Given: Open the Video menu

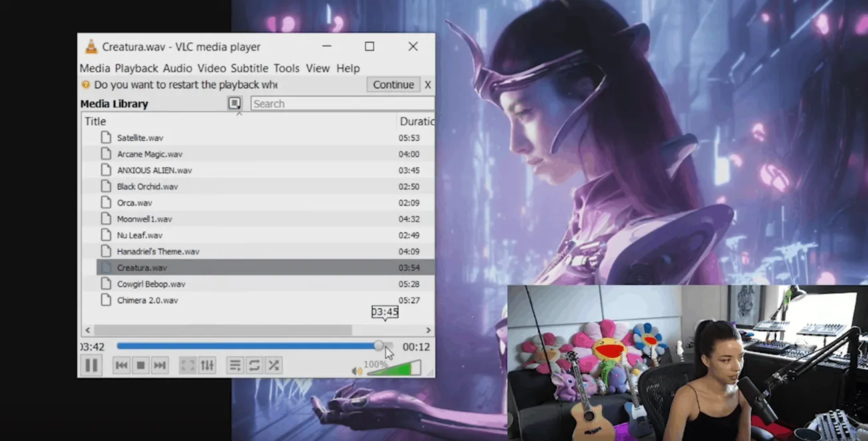Looking at the screenshot, I should [x=212, y=68].
